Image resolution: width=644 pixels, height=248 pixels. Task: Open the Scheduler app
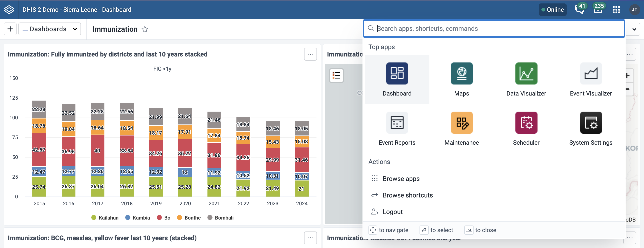(x=526, y=122)
